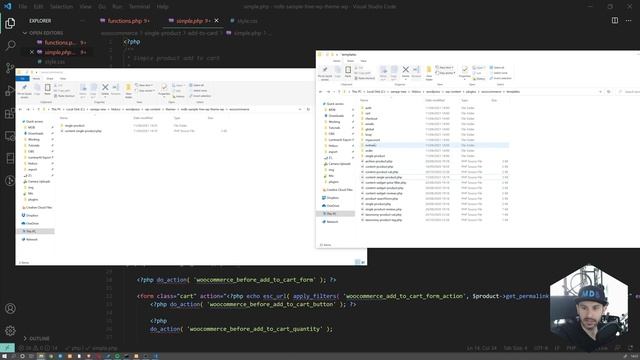The width and height of the screenshot is (640, 360).
Task: Close simple.php in Open Editors list
Action: click(31, 52)
